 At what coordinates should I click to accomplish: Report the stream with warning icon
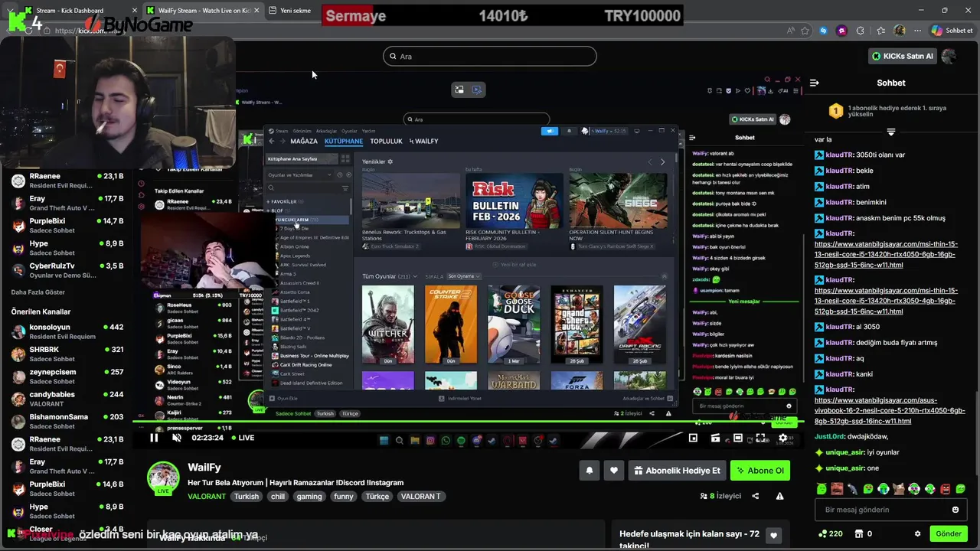coord(779,496)
